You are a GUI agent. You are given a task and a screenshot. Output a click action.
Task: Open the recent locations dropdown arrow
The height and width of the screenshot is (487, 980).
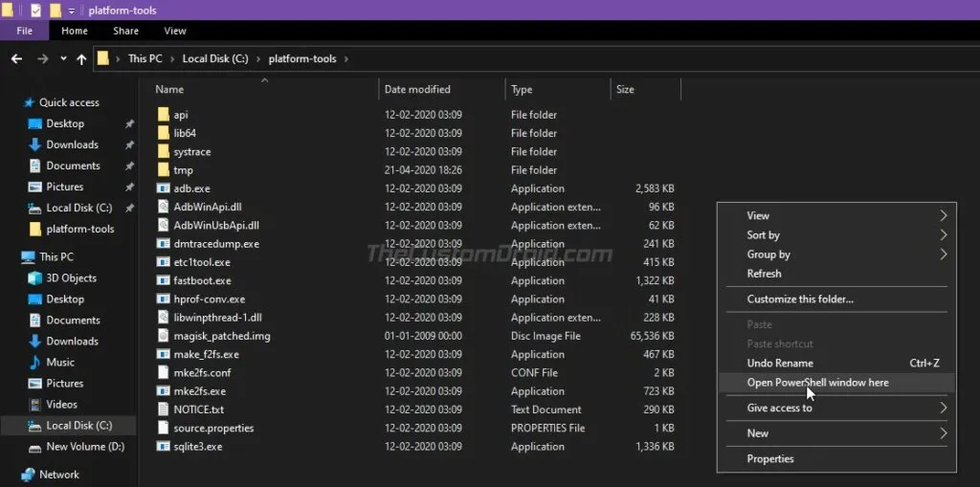pyautogui.click(x=63, y=58)
